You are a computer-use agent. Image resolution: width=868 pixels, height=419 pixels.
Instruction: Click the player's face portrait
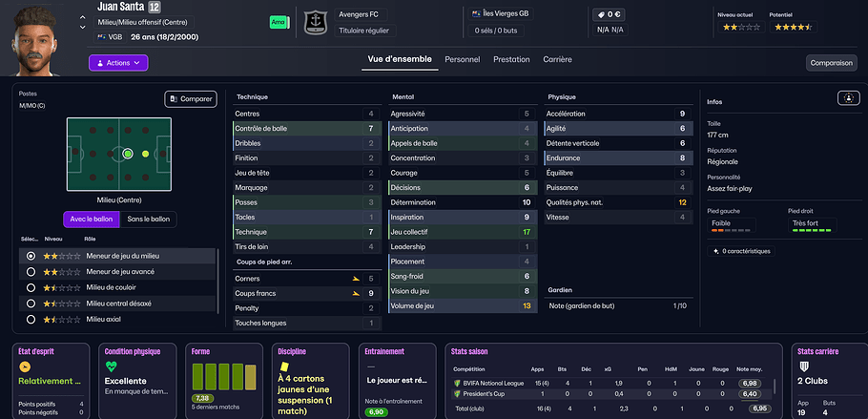(38, 38)
